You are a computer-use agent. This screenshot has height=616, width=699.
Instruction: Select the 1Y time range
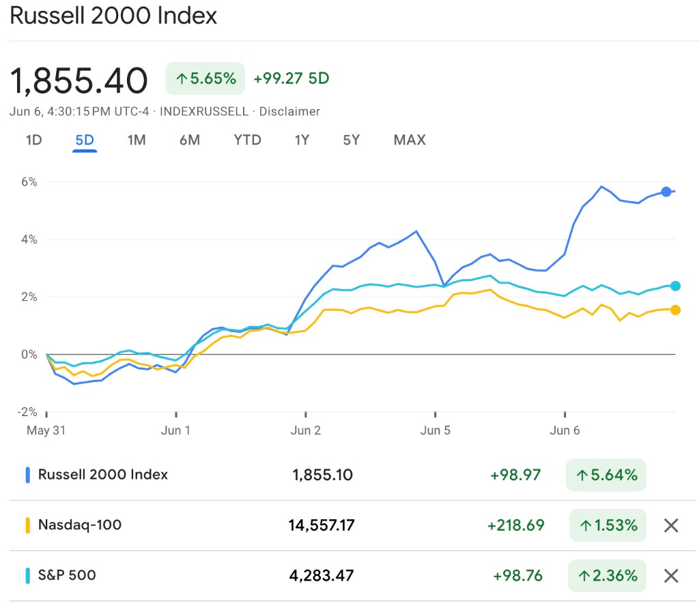pyautogui.click(x=302, y=140)
